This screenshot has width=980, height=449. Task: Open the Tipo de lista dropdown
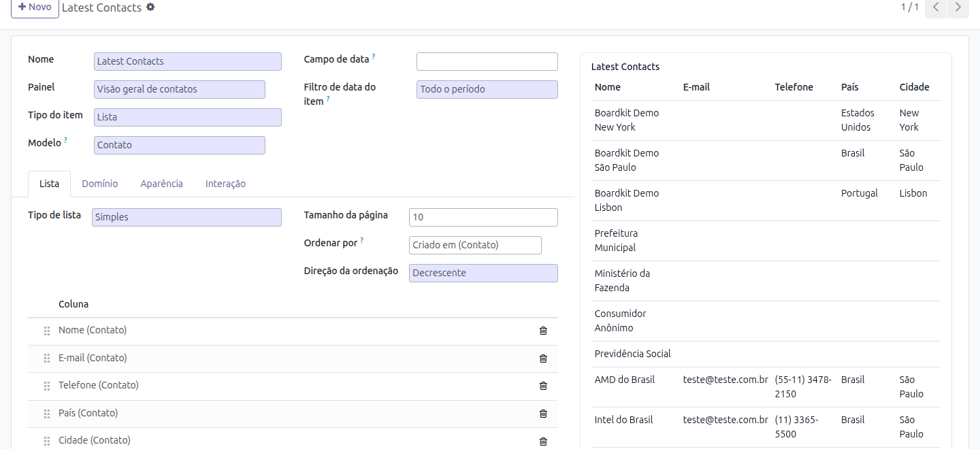[x=186, y=217]
